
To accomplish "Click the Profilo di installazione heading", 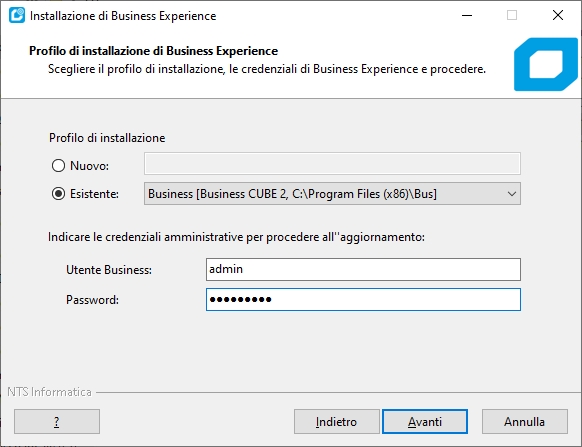I will pyautogui.click(x=107, y=138).
